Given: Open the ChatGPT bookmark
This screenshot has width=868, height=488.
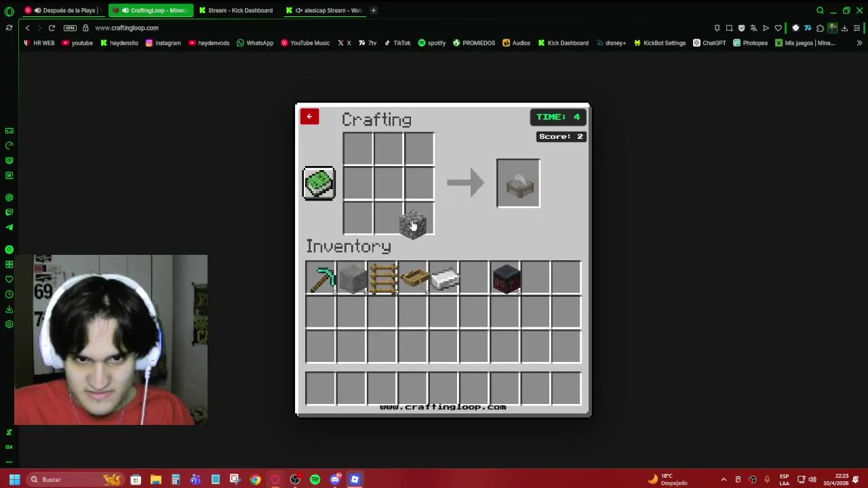Looking at the screenshot, I should 709,43.
